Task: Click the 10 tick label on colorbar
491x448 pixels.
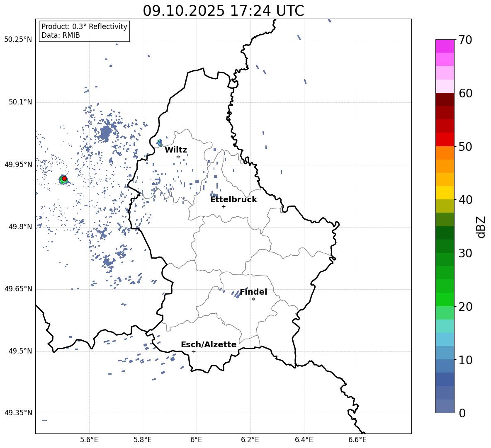Action: tap(465, 360)
